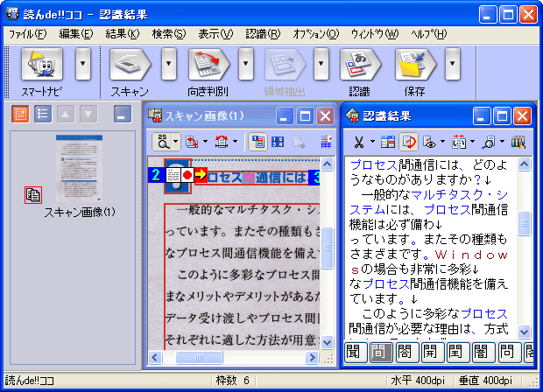Click the table ruled-line icon in scan toolbar
This screenshot has width=543, height=392.
point(326,142)
